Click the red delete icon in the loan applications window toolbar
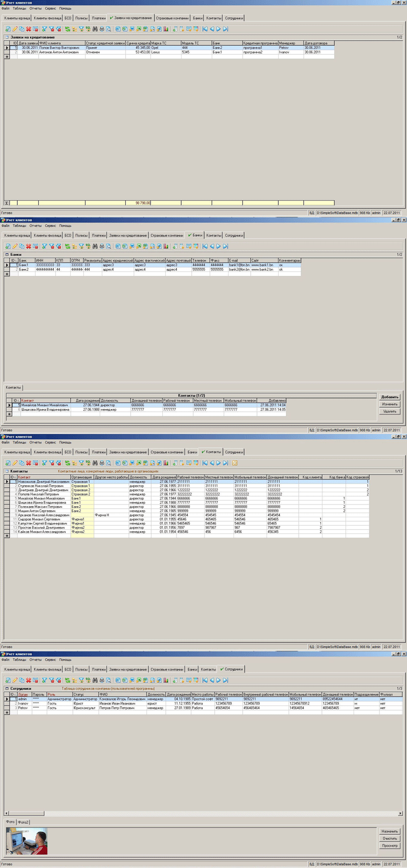 click(x=28, y=29)
